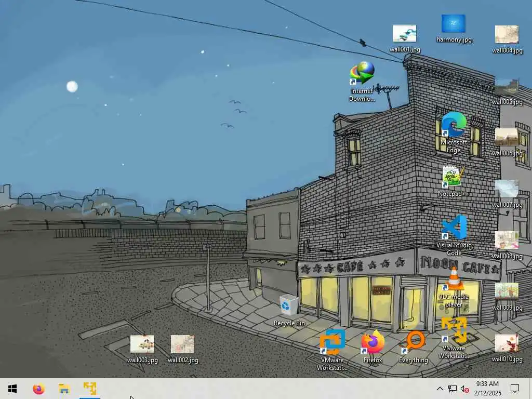
Task: Select wall002.jpg image file
Action: [183, 349]
